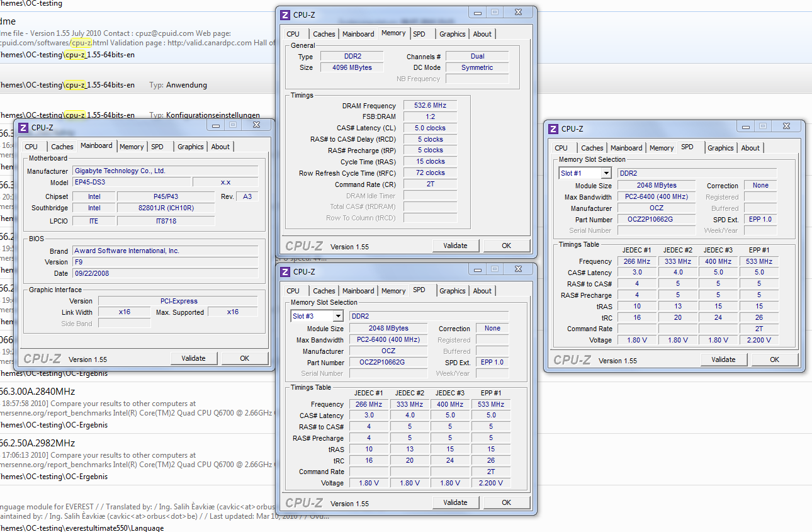Switch to CPU tab in the Memory window
The height and width of the screenshot is (532, 812).
point(293,34)
